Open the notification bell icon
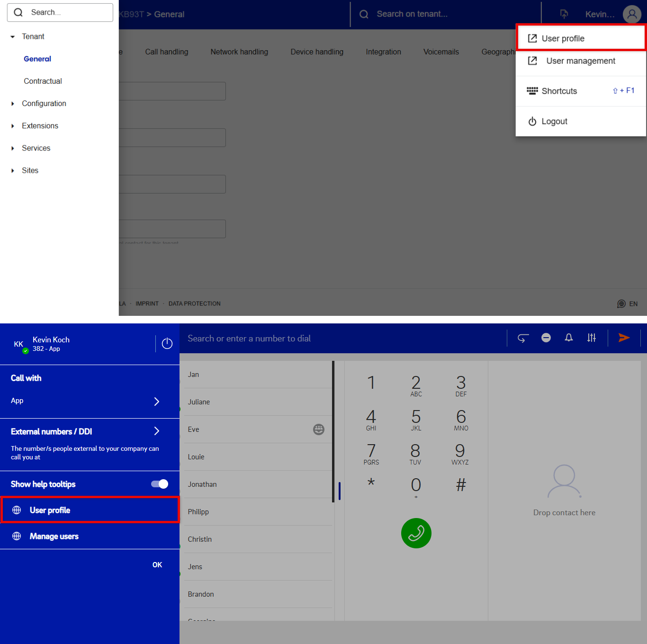The height and width of the screenshot is (644, 647). point(569,338)
